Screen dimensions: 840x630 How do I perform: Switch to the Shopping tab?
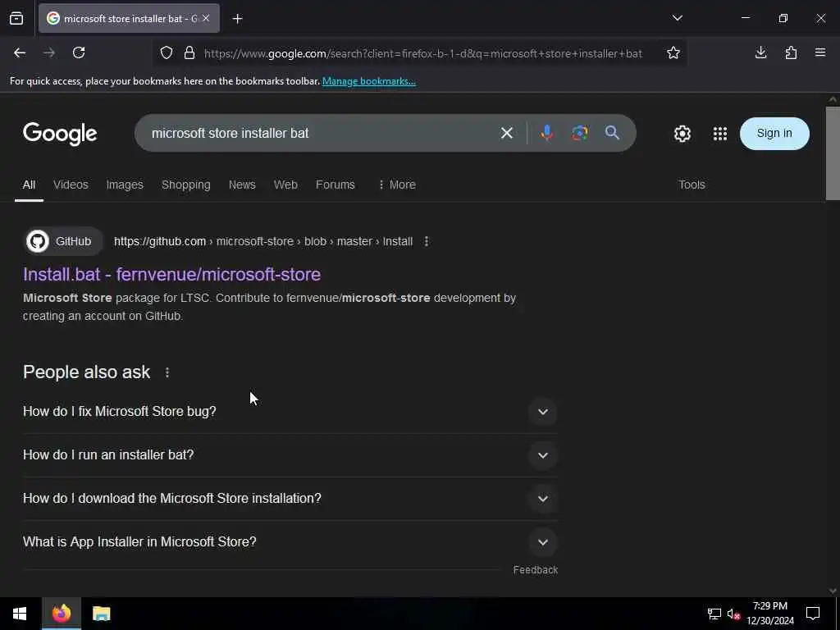(186, 185)
